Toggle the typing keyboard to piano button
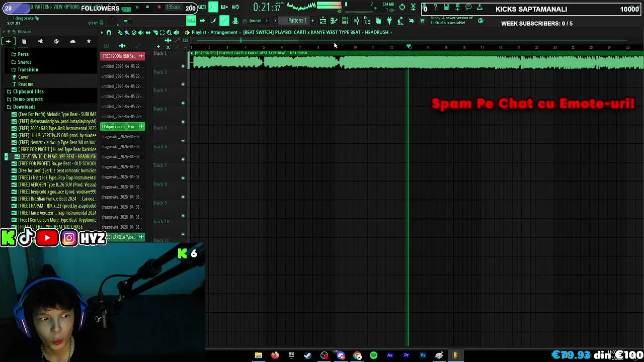Viewport: 644px width, 362px height. click(x=191, y=21)
